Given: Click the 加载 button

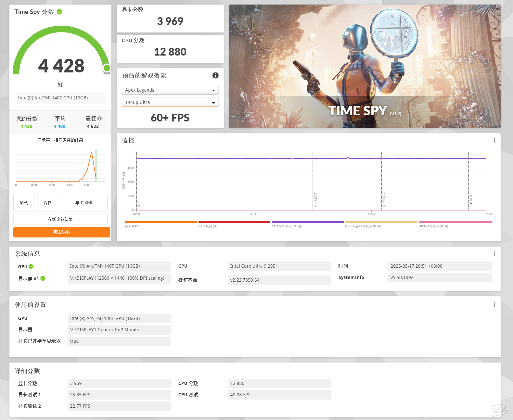Looking at the screenshot, I should 24,203.
